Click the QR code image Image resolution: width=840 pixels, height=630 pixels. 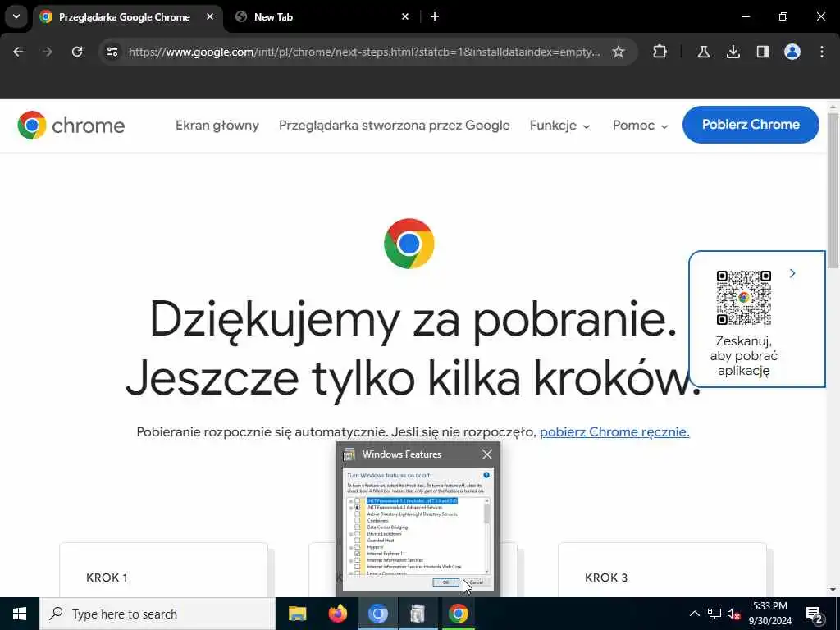(x=743, y=298)
